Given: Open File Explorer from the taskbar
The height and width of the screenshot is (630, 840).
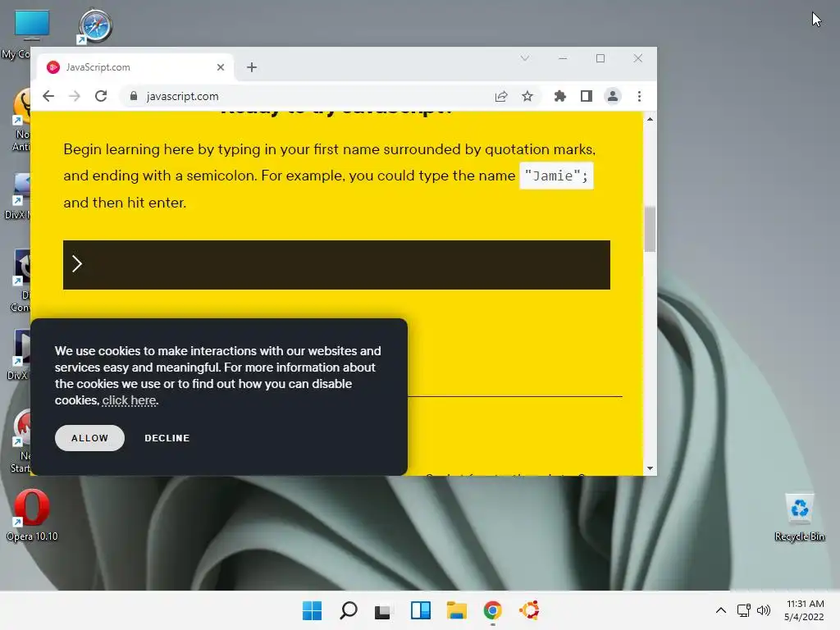Looking at the screenshot, I should (x=456, y=610).
